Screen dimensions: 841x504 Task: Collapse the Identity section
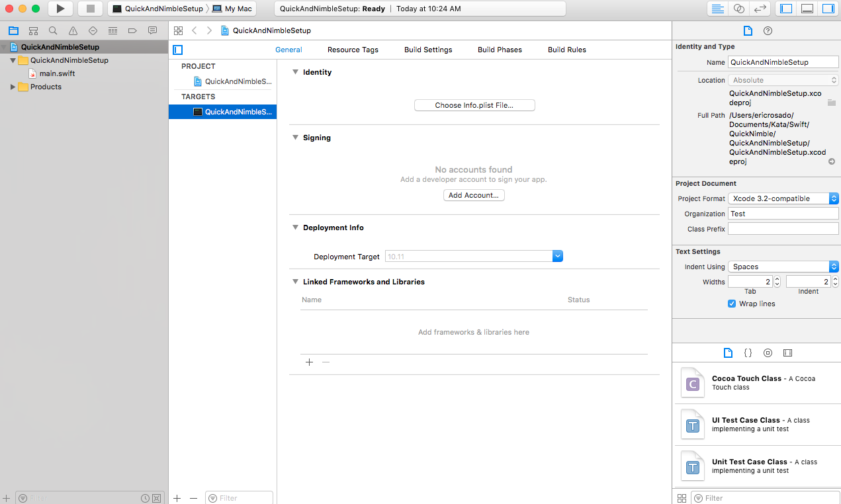296,72
